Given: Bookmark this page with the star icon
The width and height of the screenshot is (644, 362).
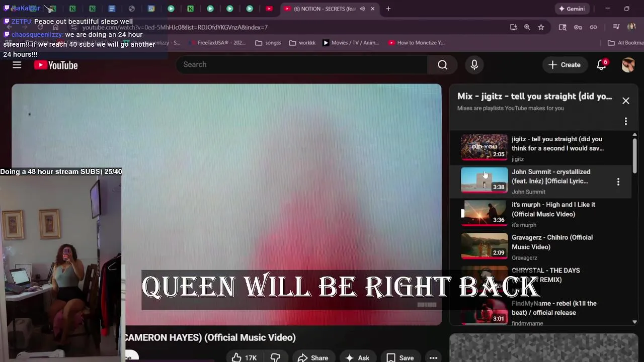Looking at the screenshot, I should coord(541,27).
